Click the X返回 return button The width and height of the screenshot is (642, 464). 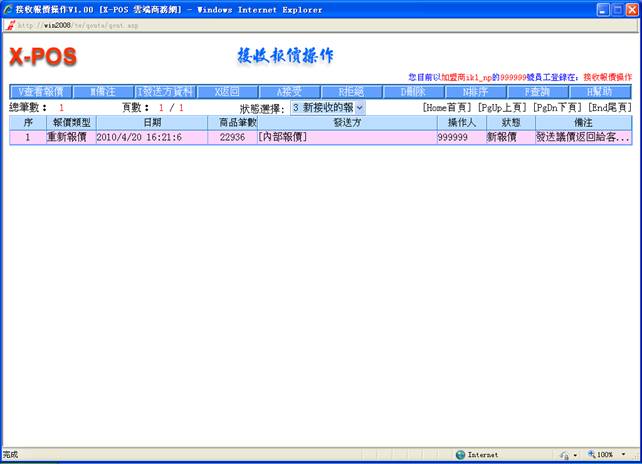pos(227,91)
